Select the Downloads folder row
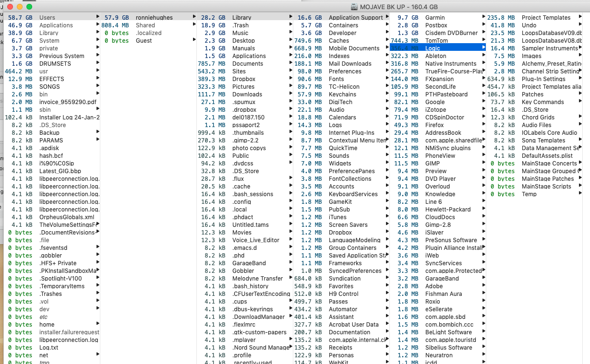Image resolution: width=590 pixels, height=364 pixels. click(x=245, y=94)
